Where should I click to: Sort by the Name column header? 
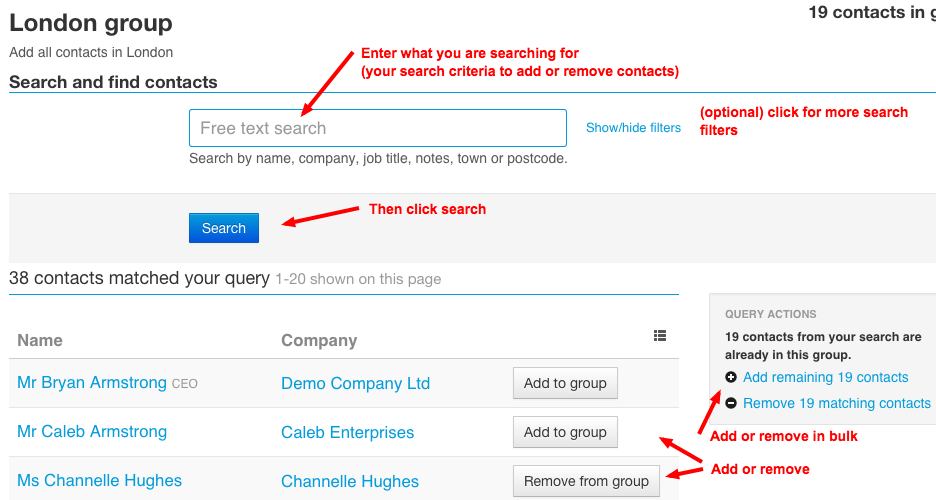pyautogui.click(x=40, y=340)
